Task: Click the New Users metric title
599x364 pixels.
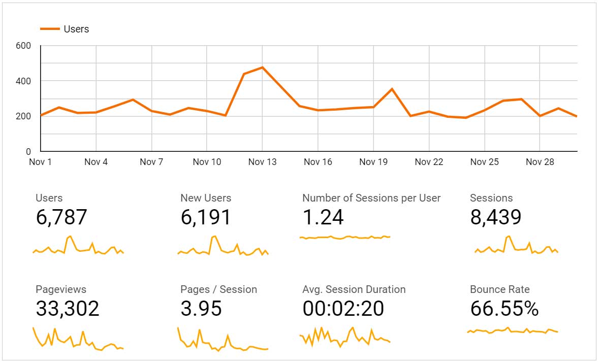Action: coord(206,198)
